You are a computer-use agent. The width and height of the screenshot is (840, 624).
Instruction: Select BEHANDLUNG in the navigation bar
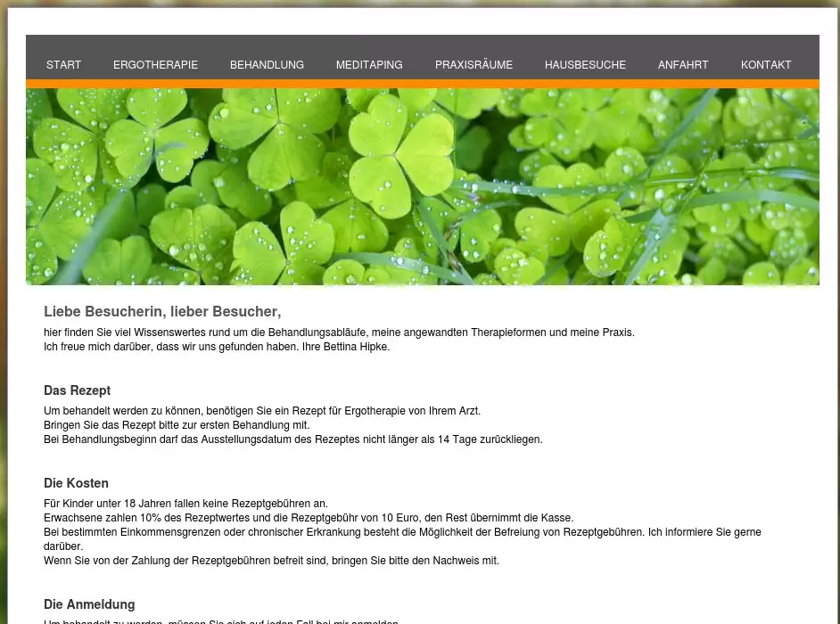267,65
